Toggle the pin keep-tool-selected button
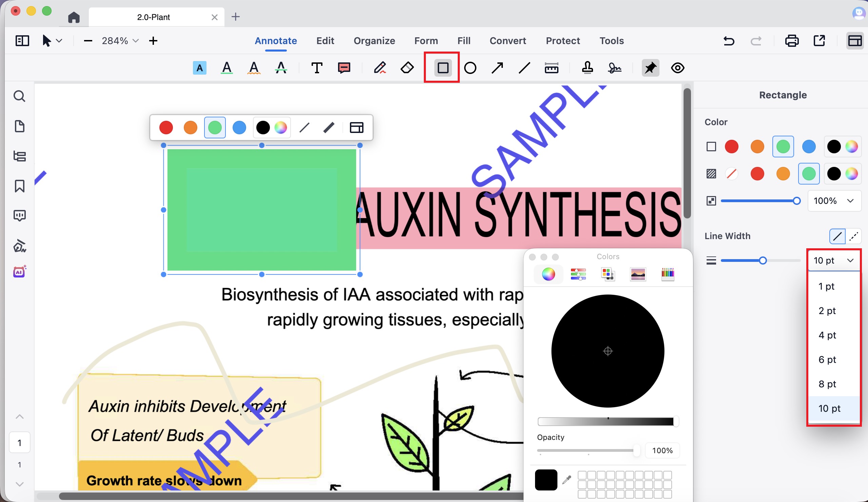 click(650, 68)
